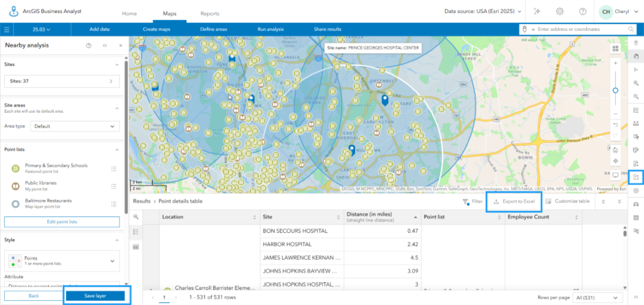Viewport: 644px width, 305px height.
Task: Click the map zoom slider handle
Action: pyautogui.click(x=615, y=90)
